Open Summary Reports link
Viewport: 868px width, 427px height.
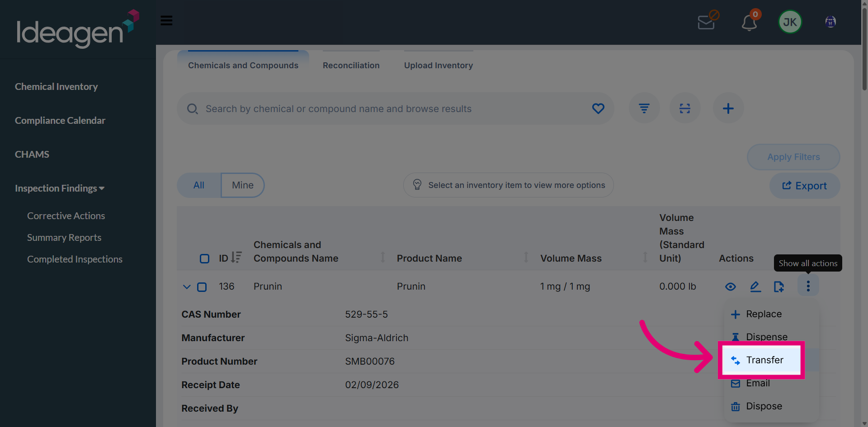(64, 238)
